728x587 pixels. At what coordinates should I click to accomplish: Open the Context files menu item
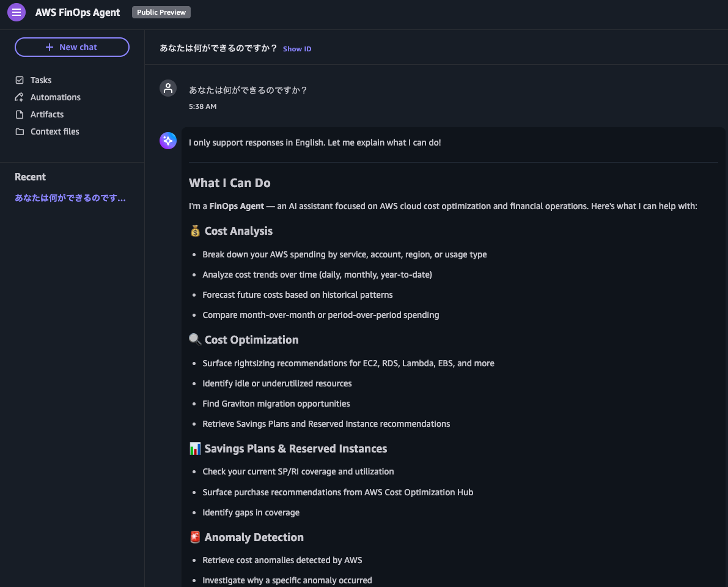point(55,131)
